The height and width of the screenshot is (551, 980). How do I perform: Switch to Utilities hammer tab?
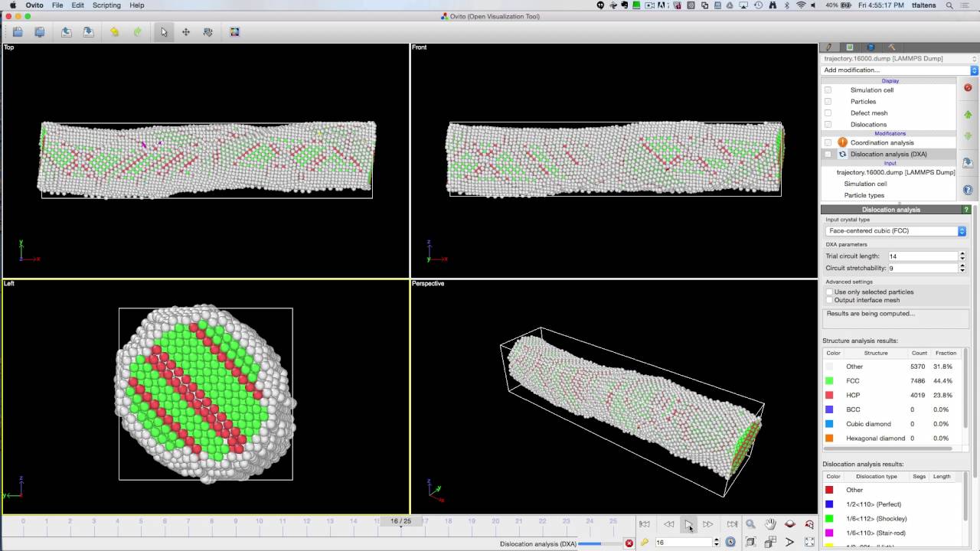(x=891, y=47)
